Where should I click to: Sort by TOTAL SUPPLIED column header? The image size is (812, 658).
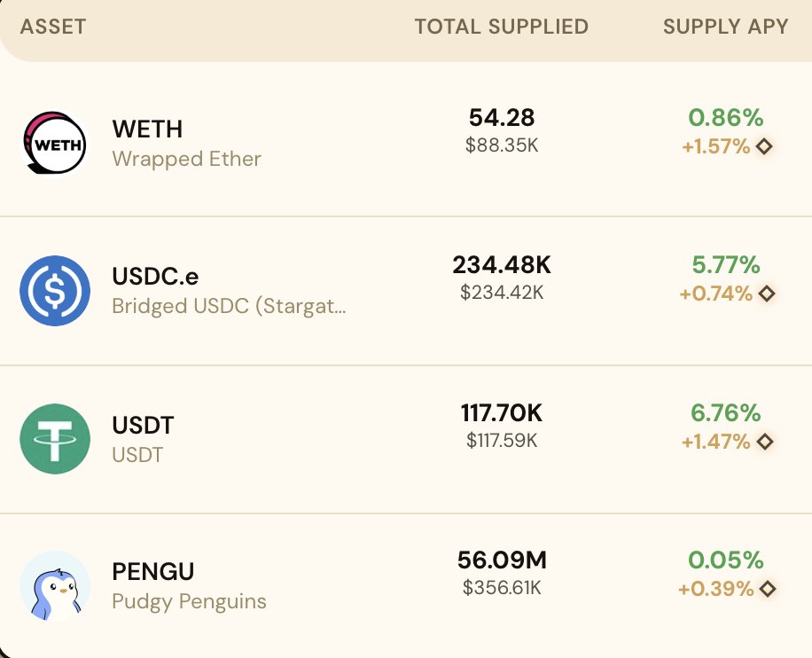click(x=501, y=27)
